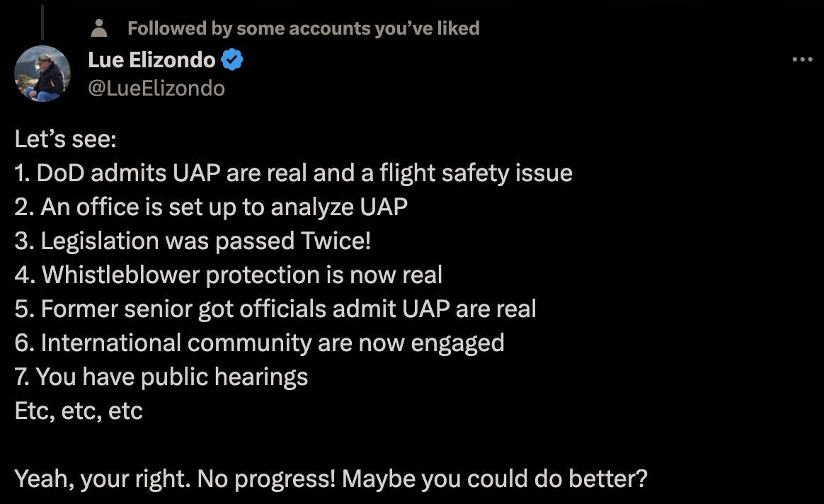Screen dimensions: 824x504
Task: Click 'Followed by some accounts you've liked'
Action: click(x=303, y=28)
